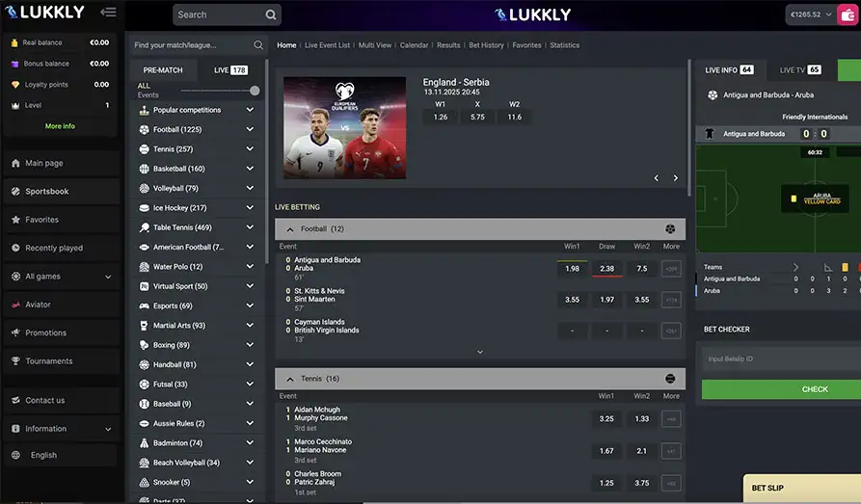
Task: Open the BET SLIP panel
Action: (x=801, y=488)
